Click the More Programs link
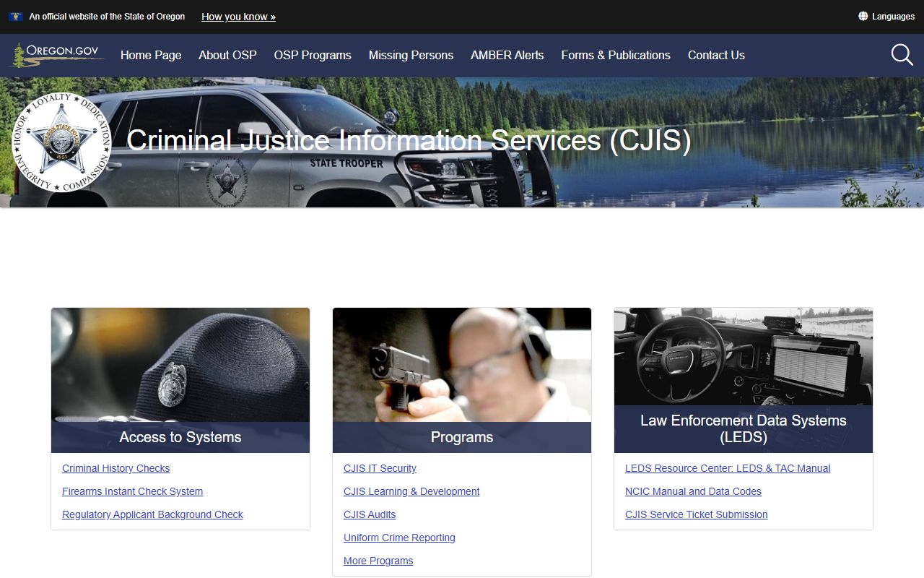 tap(378, 561)
